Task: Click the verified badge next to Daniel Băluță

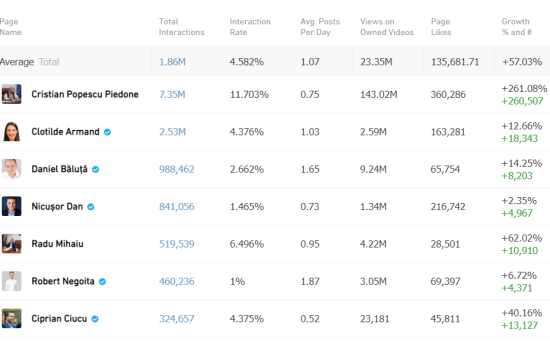Action: [95, 169]
